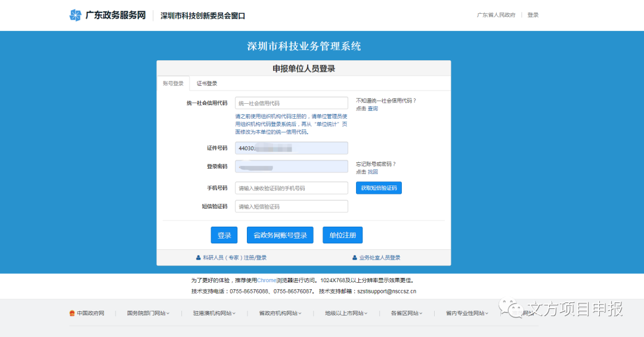Expand the 地级以上市网站 dropdown
This screenshot has height=337, width=644.
[x=346, y=313]
